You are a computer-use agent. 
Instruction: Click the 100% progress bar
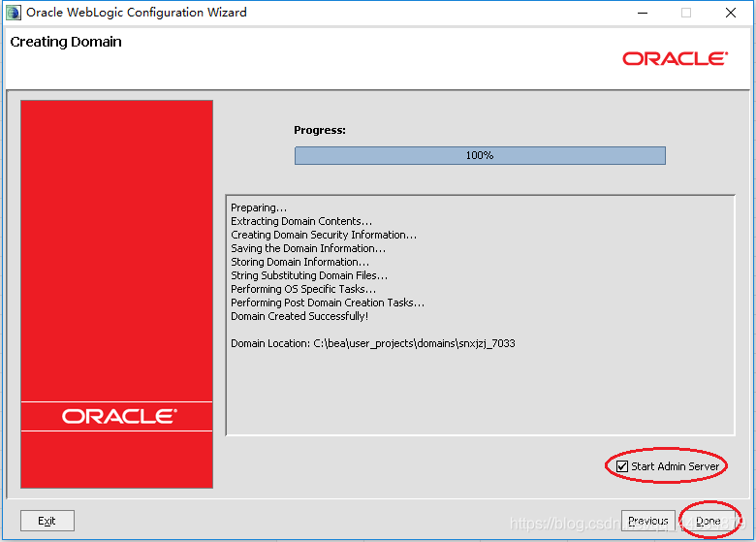coord(480,155)
